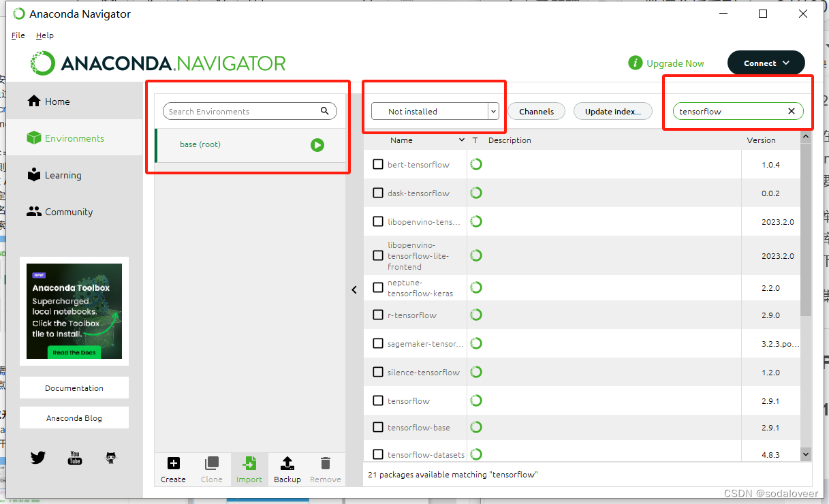The image size is (829, 504).
Task: Click the Anaconda Toolbox ad thumbnail
Action: (74, 311)
